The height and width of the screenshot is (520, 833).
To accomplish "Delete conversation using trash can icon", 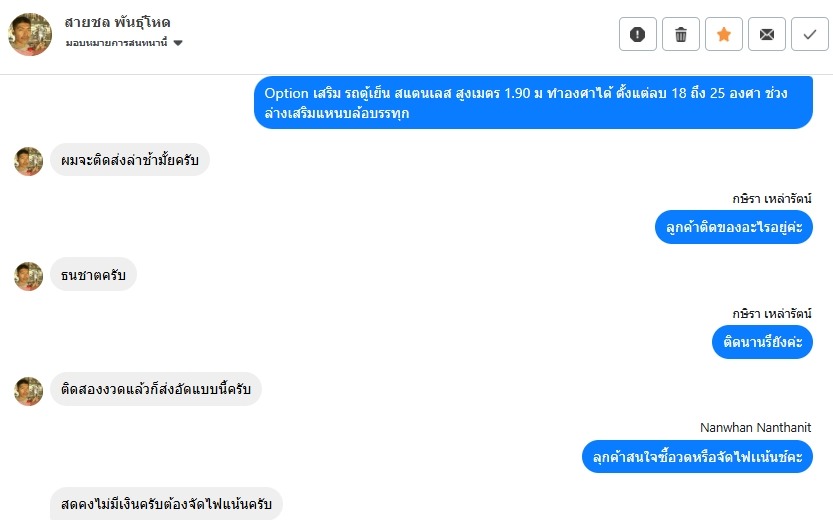I will [681, 34].
